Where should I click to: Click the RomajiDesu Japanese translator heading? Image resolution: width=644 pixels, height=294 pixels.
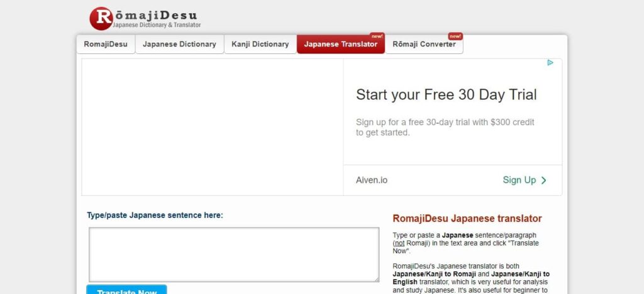467,219
